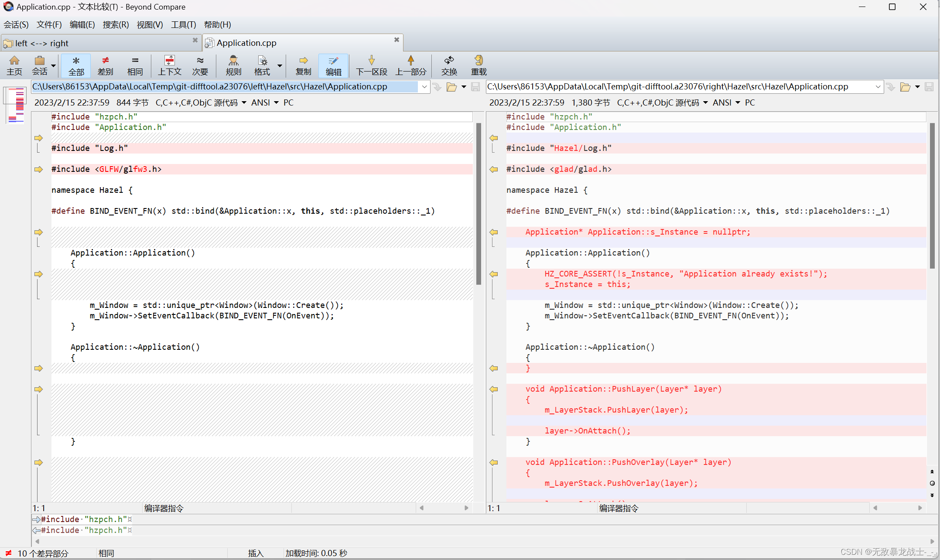
Task: Toggle Show All (全部) filter
Action: 76,65
